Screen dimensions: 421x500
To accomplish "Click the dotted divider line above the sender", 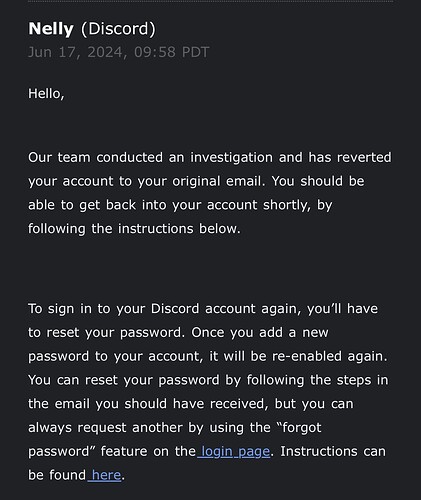I will [210, 1].
